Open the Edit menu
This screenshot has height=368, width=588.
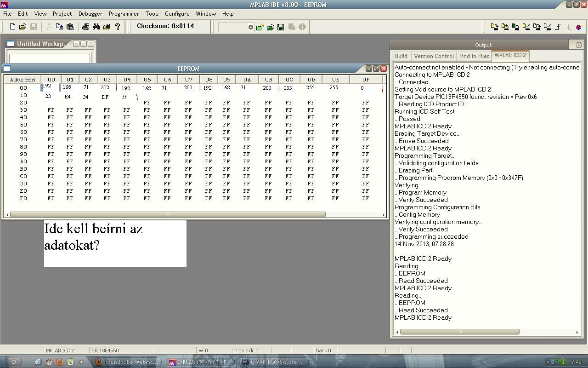[23, 14]
